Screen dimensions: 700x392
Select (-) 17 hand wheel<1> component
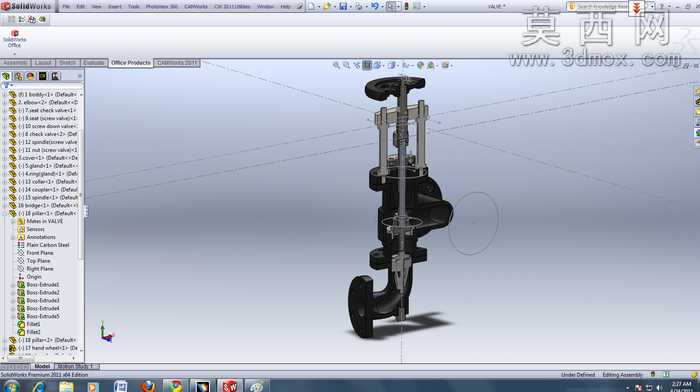click(43, 348)
